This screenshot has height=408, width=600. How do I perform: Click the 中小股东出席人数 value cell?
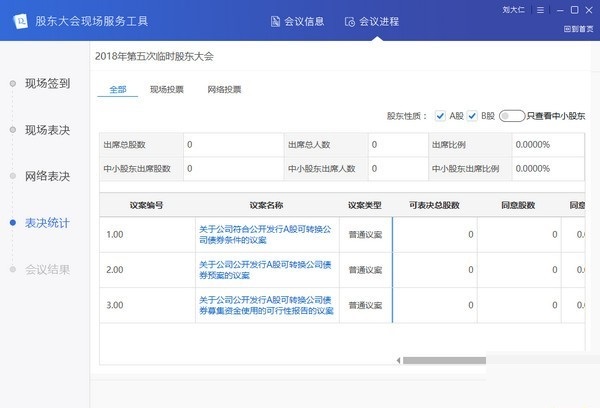point(398,169)
